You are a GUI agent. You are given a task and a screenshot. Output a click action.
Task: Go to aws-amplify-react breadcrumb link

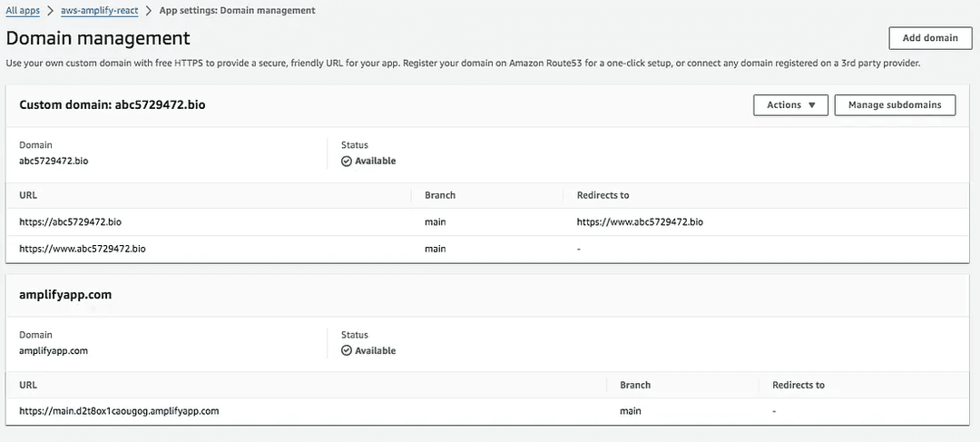[100, 11]
